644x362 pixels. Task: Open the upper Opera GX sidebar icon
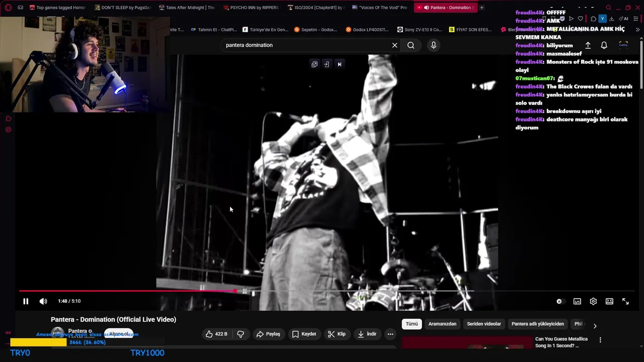[x=8, y=119]
